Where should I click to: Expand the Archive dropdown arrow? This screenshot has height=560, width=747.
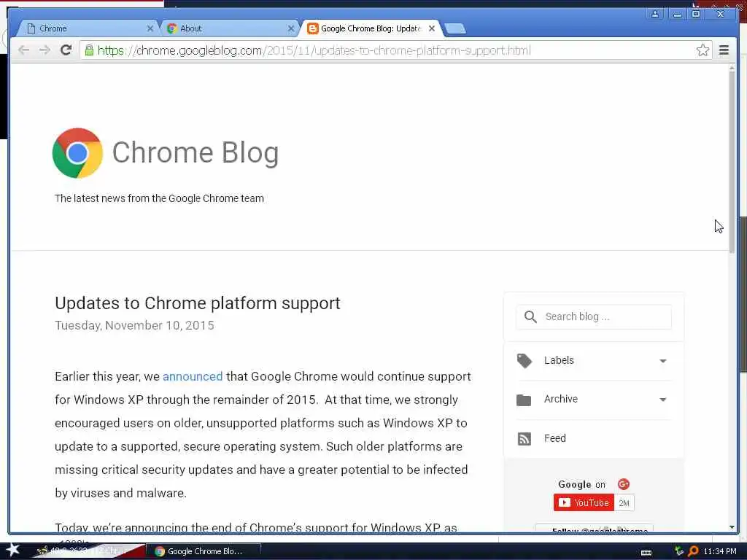(662, 400)
